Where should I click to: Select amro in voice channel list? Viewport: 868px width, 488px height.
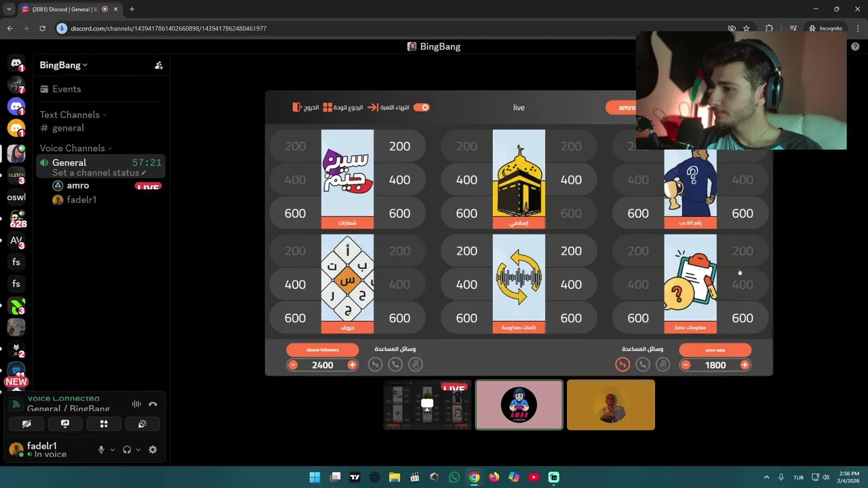pos(78,186)
